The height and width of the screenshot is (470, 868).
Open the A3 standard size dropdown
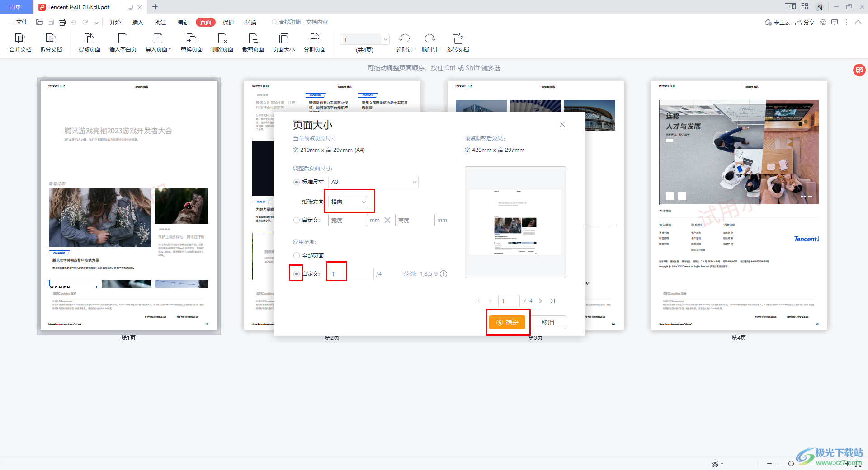(373, 182)
